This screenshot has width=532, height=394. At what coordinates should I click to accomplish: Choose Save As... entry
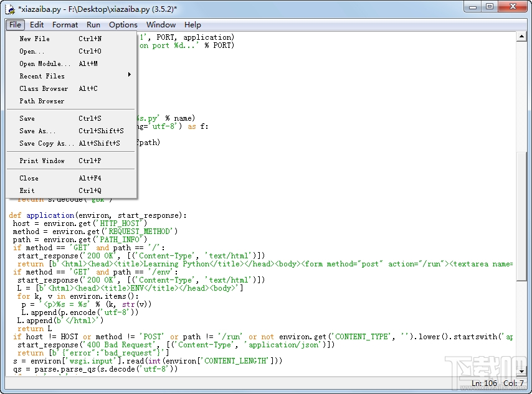tap(71, 131)
